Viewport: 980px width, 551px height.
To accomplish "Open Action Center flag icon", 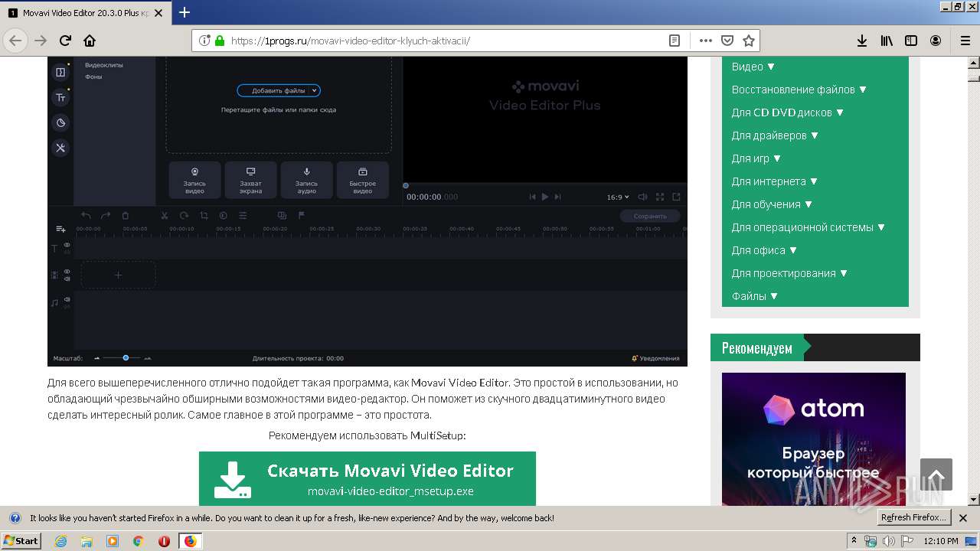I will point(907,541).
